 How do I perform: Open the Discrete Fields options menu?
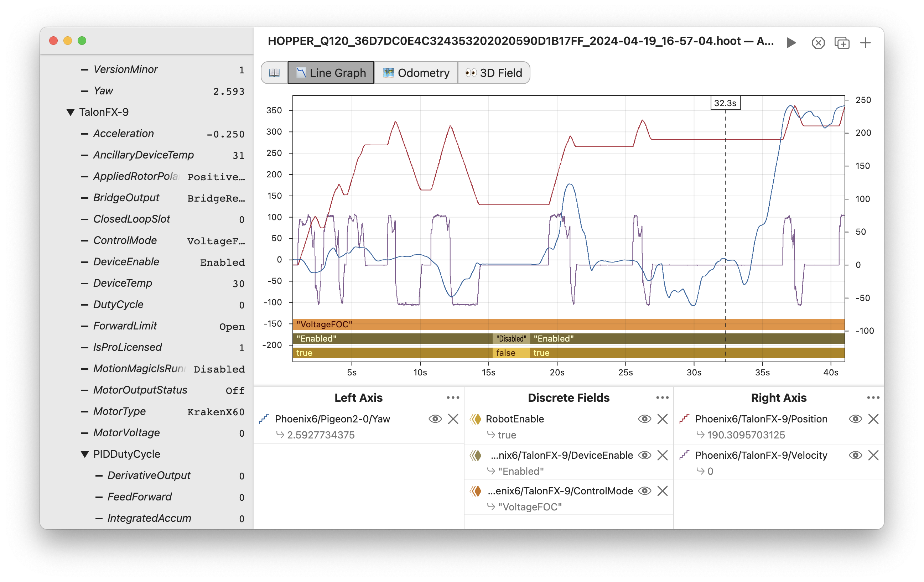[662, 397]
